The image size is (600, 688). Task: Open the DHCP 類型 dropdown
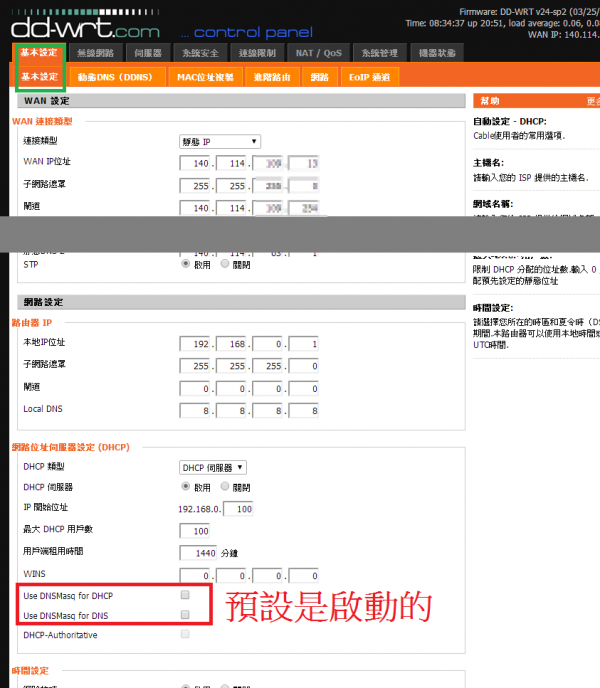pyautogui.click(x=213, y=467)
